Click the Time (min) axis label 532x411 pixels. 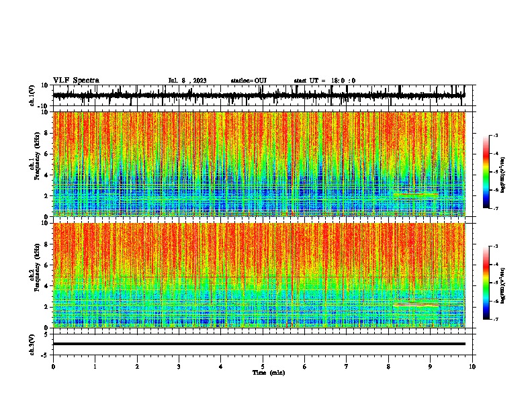269,373
